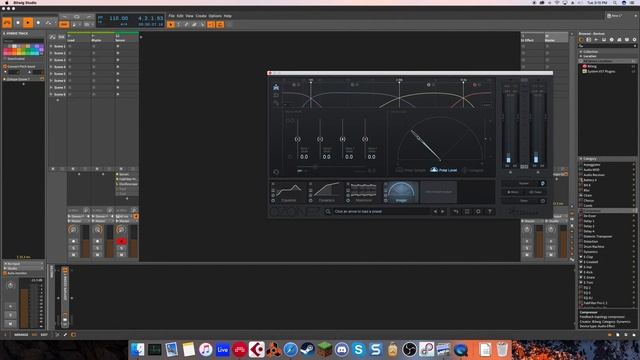Click the volume knob of first mixer track

73,230
